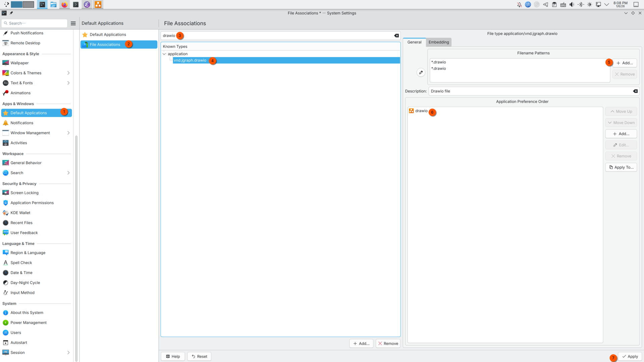The height and width of the screenshot is (362, 644).
Task: Open the clock showing 8:08 PM
Action: tap(620, 4)
